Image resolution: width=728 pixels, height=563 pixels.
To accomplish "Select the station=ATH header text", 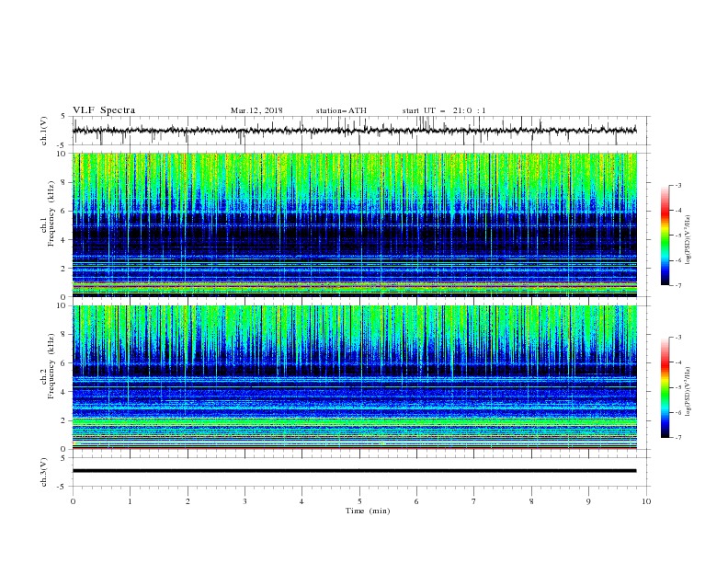I will pos(341,110).
